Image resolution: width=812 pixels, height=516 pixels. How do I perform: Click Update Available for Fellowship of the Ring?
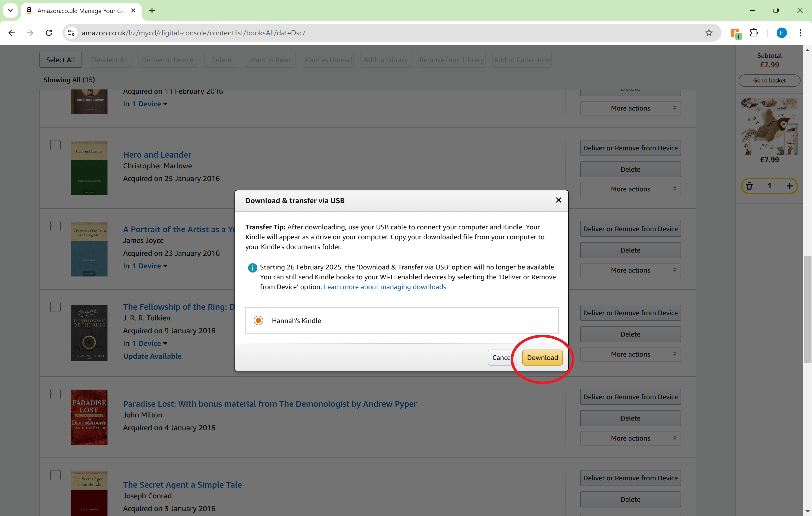[x=153, y=356]
